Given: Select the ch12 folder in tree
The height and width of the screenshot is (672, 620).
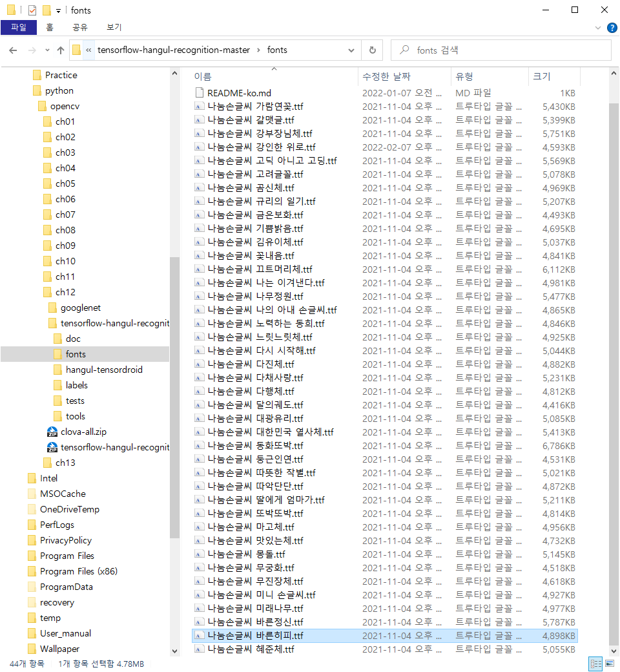Looking at the screenshot, I should click(65, 292).
